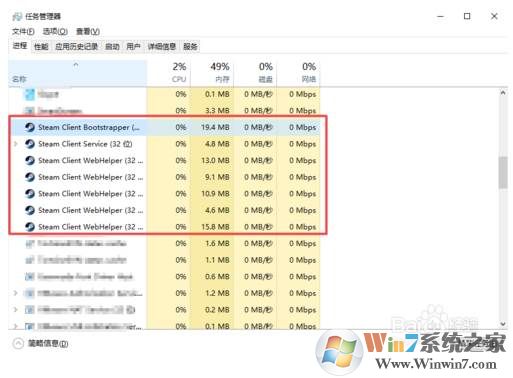Select the WebHelper process using 15.8 MB

click(166, 227)
